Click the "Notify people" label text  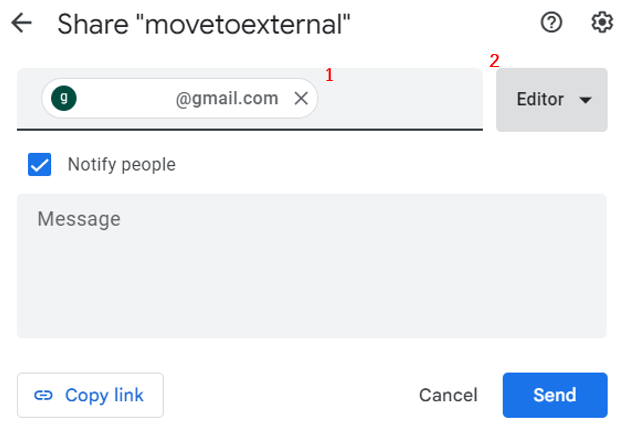point(121,165)
